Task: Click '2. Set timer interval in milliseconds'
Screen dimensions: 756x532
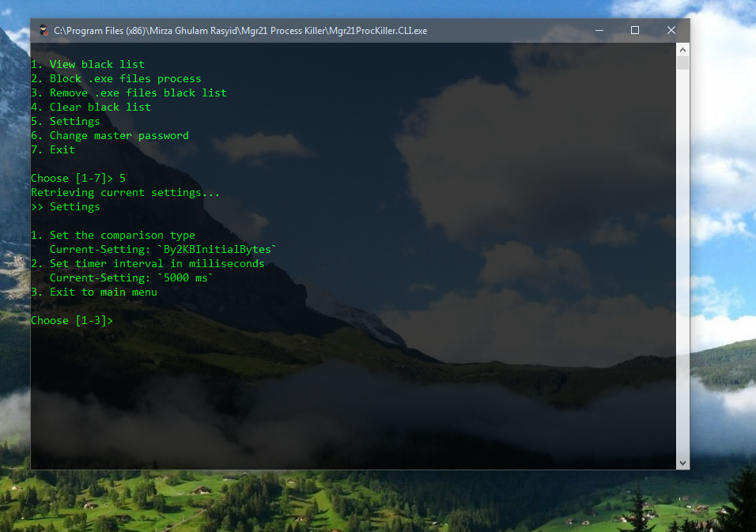Action: click(148, 263)
